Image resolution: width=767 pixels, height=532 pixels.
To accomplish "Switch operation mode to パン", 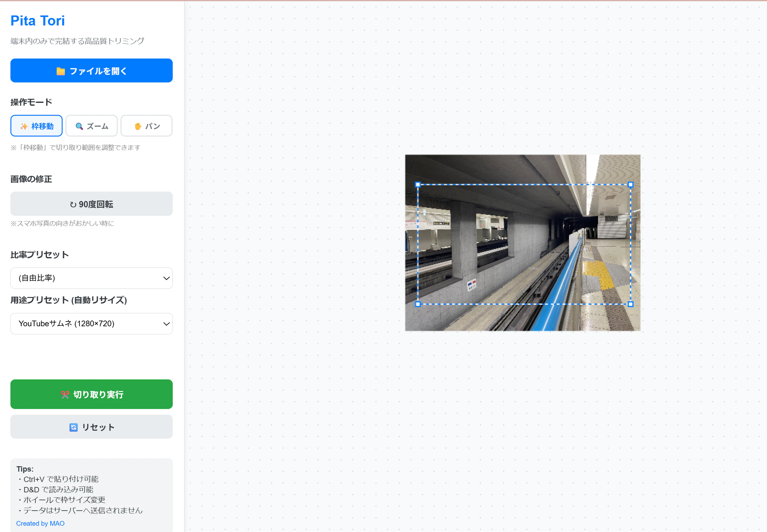I will [x=146, y=126].
